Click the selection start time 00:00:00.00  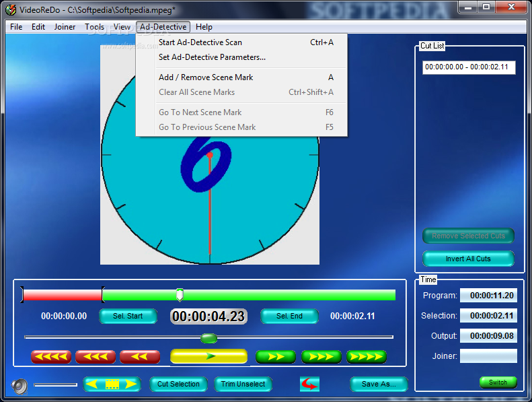coord(64,316)
